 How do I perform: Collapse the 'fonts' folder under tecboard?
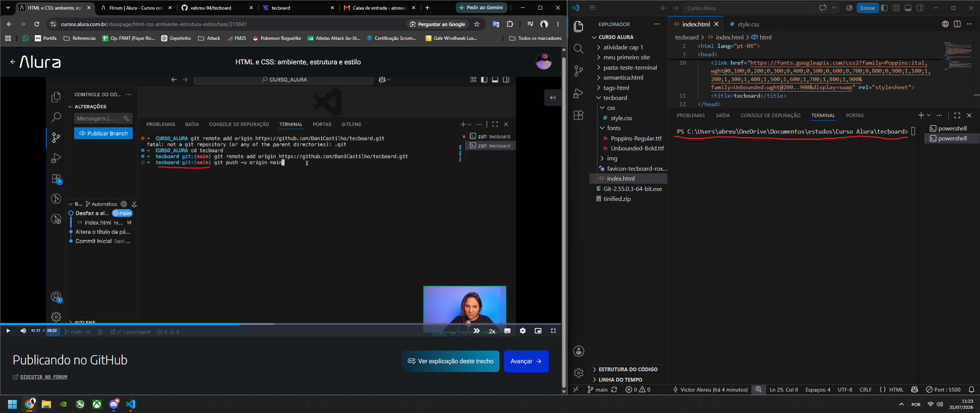click(x=628, y=128)
